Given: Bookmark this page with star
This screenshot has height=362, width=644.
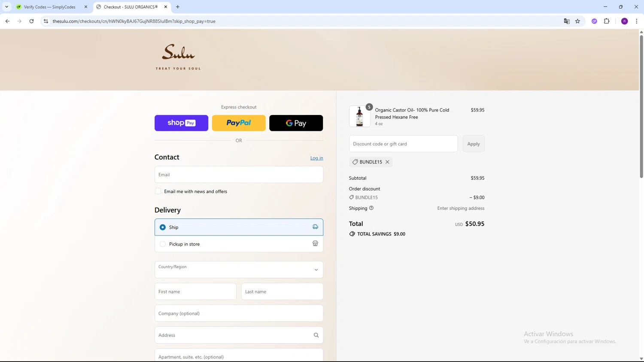Looking at the screenshot, I should coord(577,21).
